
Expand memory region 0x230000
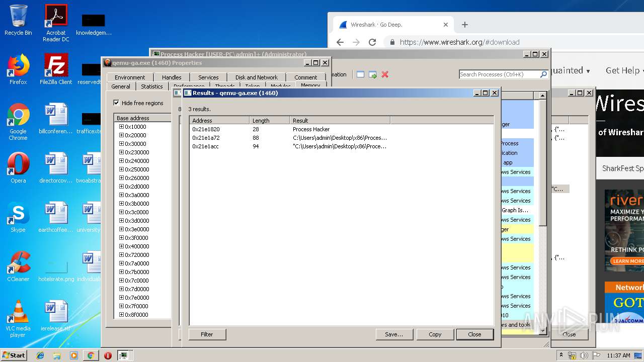[x=121, y=152]
